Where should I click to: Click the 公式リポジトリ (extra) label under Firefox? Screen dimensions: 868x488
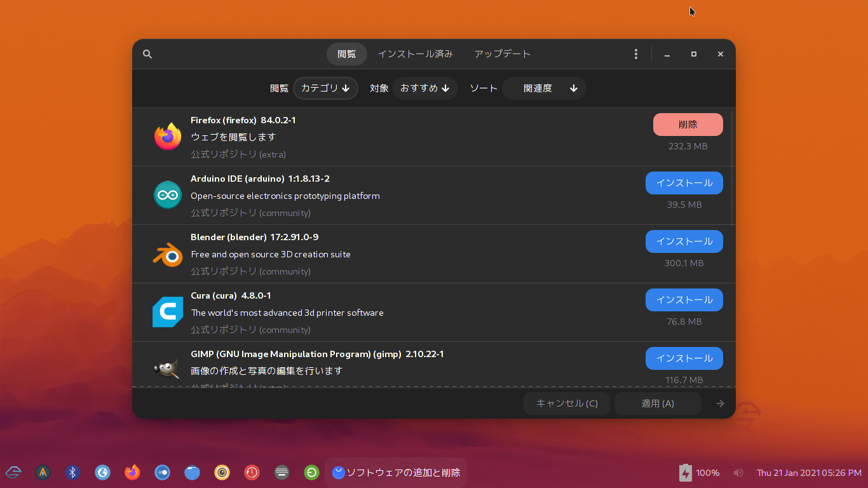[238, 154]
